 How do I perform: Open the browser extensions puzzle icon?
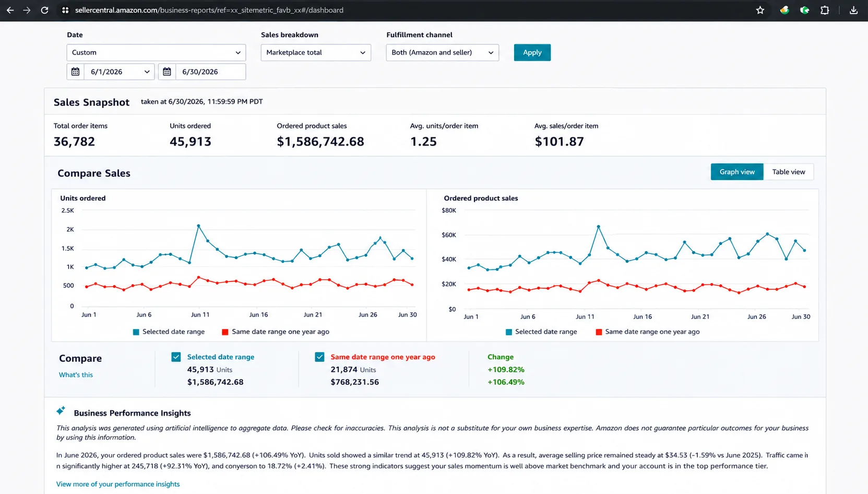[x=825, y=10]
